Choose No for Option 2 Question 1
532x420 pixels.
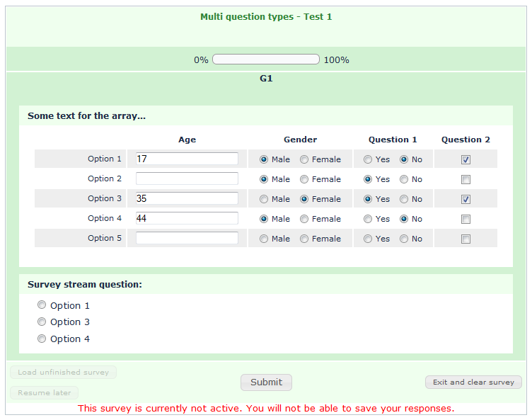coord(404,179)
